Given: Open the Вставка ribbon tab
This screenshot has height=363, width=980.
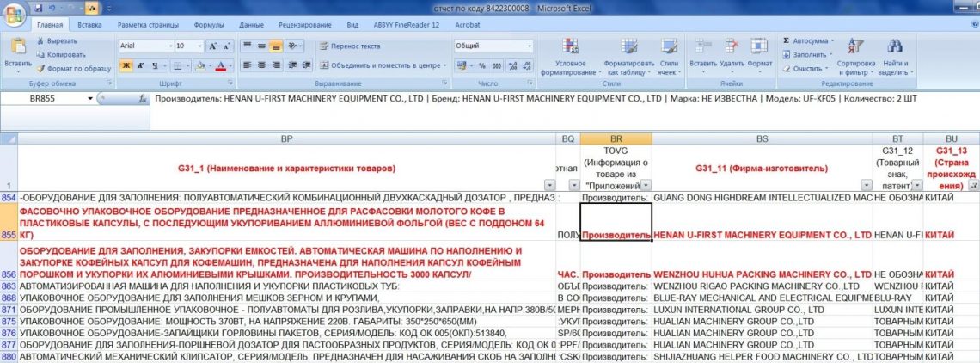Looking at the screenshot, I should 90,25.
